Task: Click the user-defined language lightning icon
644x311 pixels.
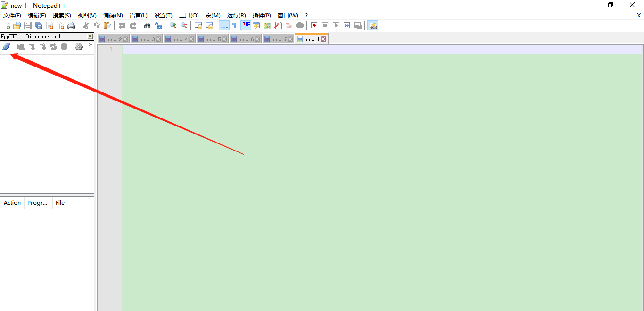Action: point(256,25)
